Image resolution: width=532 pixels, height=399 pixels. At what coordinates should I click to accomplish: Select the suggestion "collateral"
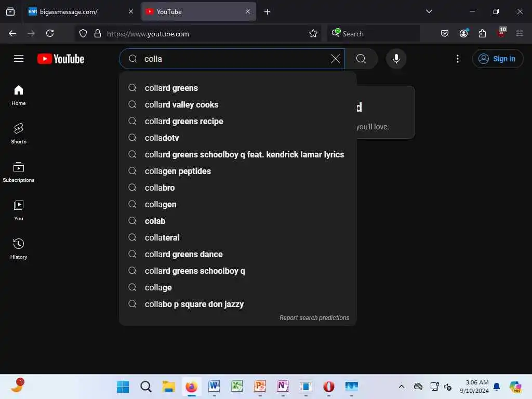pyautogui.click(x=237, y=237)
